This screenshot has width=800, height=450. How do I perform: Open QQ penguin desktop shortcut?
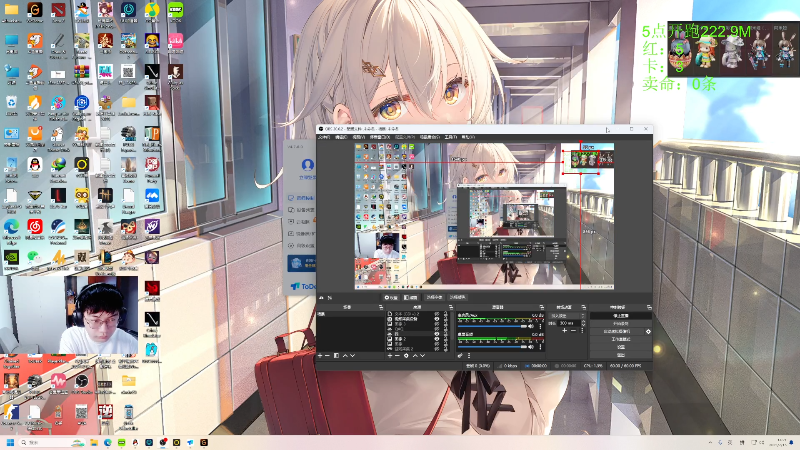click(35, 167)
